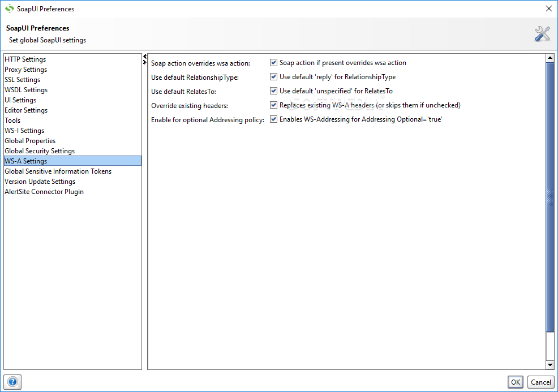Click the 'Use default RelatesTo:' label
558x392 pixels.
[x=183, y=92]
